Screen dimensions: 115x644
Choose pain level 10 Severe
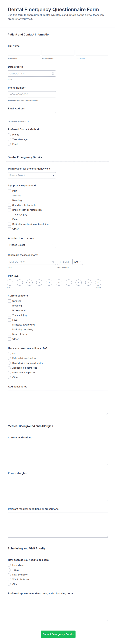click(x=98, y=282)
